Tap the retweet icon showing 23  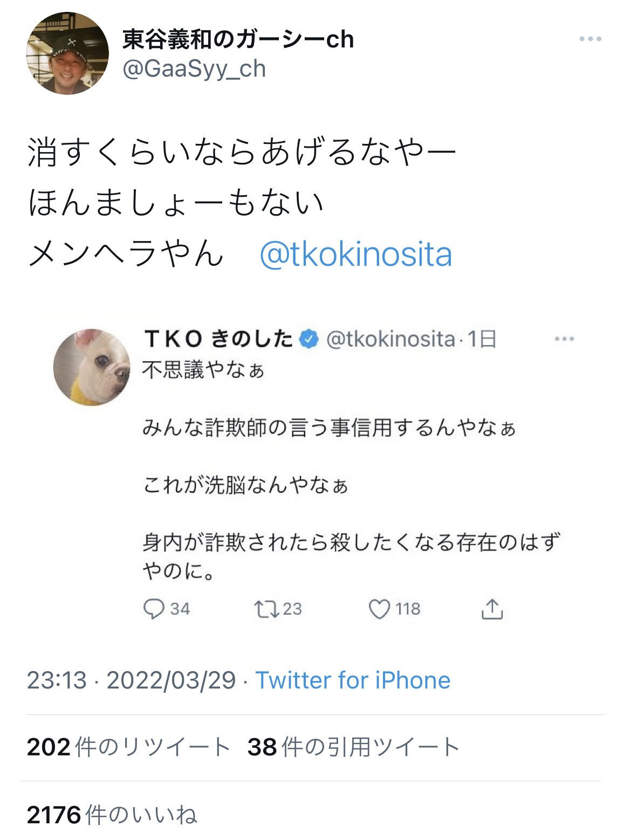pyautogui.click(x=266, y=609)
